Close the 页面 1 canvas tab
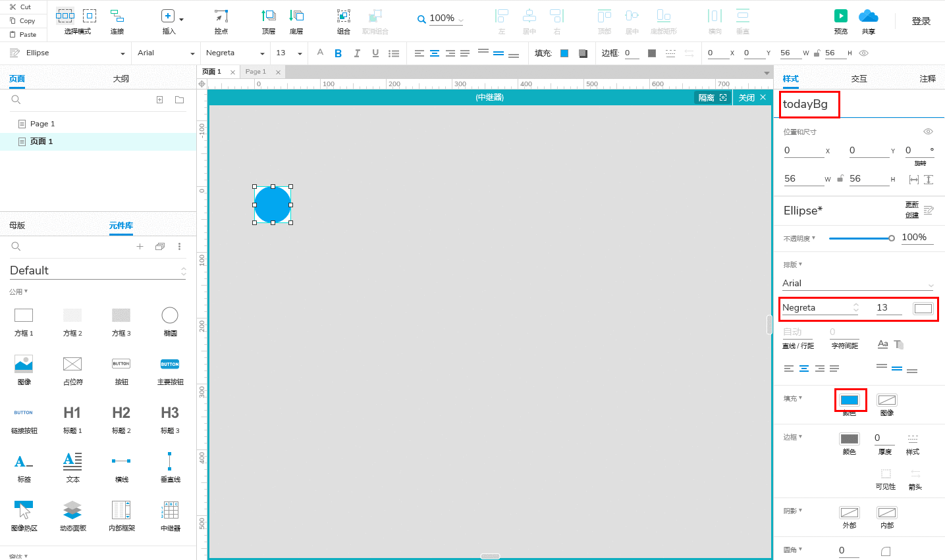Viewport: 945px width, 560px height. (232, 72)
